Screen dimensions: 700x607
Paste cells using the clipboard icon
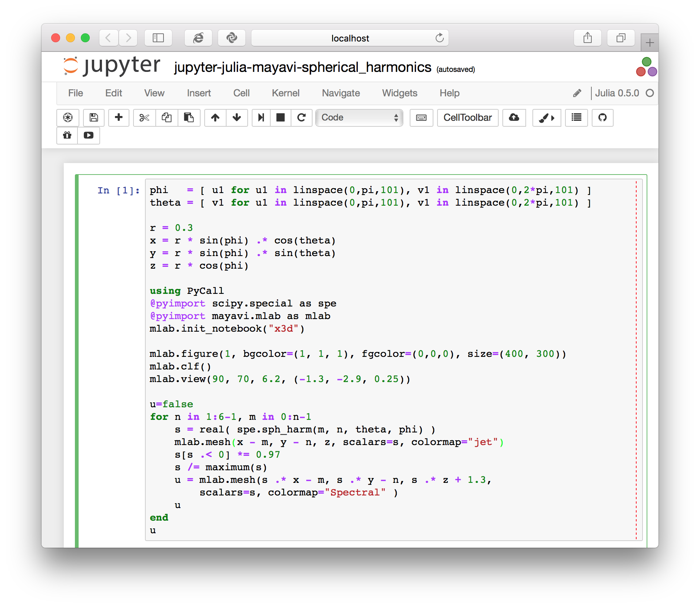coord(189,117)
